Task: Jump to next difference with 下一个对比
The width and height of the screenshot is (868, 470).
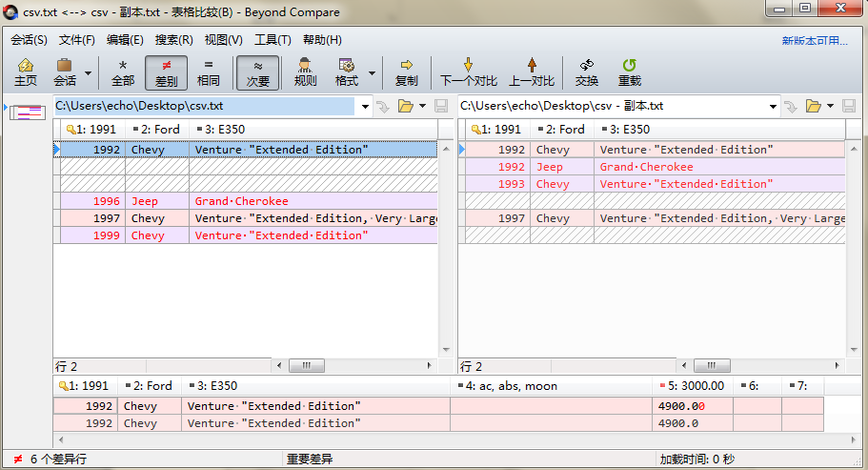Action: click(x=467, y=72)
